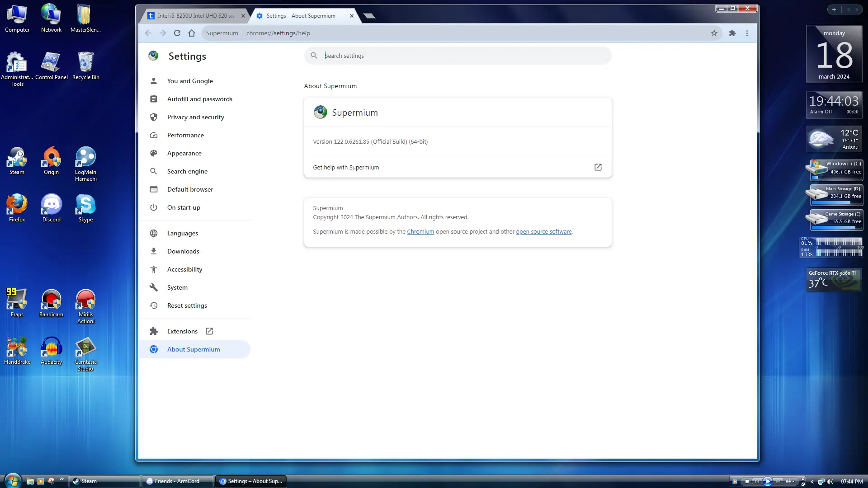Open volume dropdown in taskbar media player
This screenshot has height=488, width=868.
(x=793, y=481)
